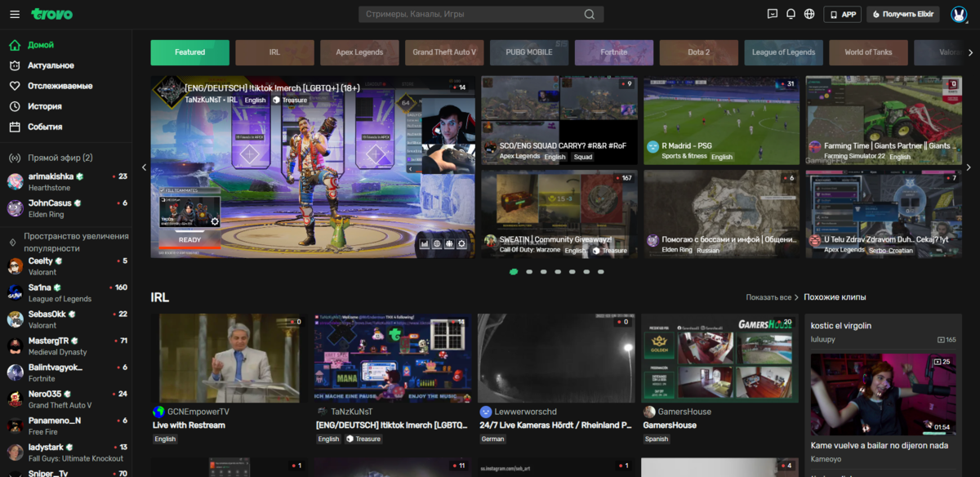Open JohnCasus's avatar in sidebar
This screenshot has width=980, height=477.
(x=16, y=208)
